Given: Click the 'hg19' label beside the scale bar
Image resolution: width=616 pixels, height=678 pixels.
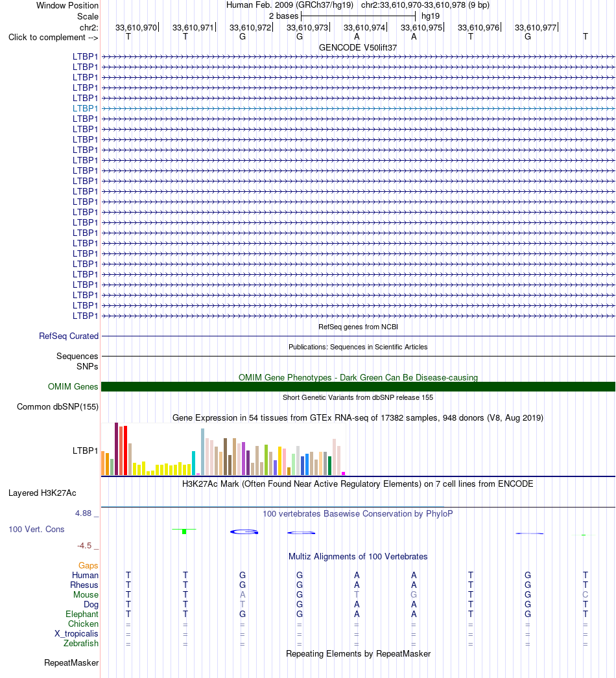Looking at the screenshot, I should tap(431, 16).
